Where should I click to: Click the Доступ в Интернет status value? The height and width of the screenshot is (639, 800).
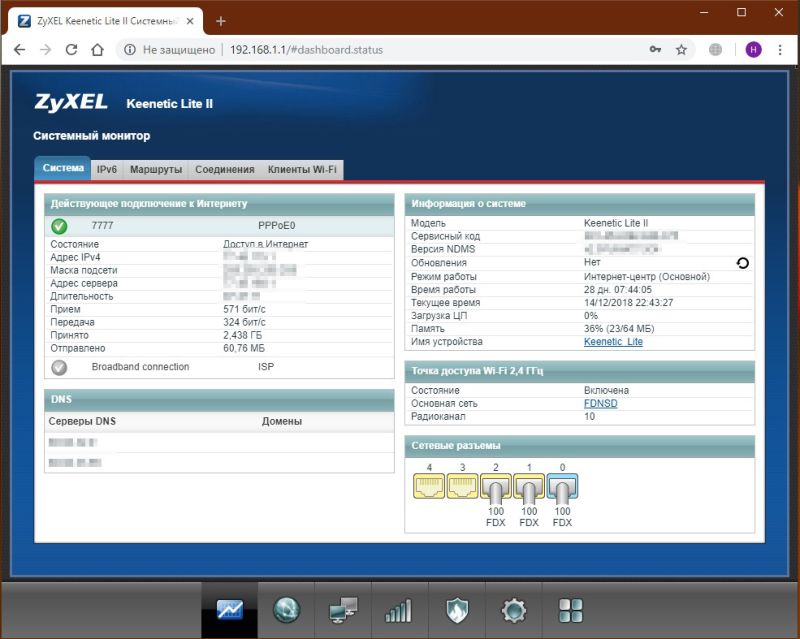(x=265, y=244)
